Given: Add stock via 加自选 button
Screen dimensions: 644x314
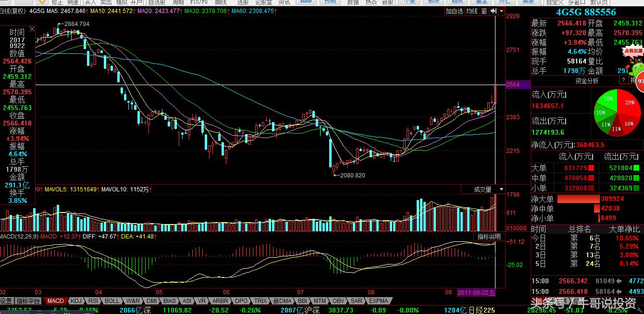Looking at the screenshot, I should (x=455, y=11).
